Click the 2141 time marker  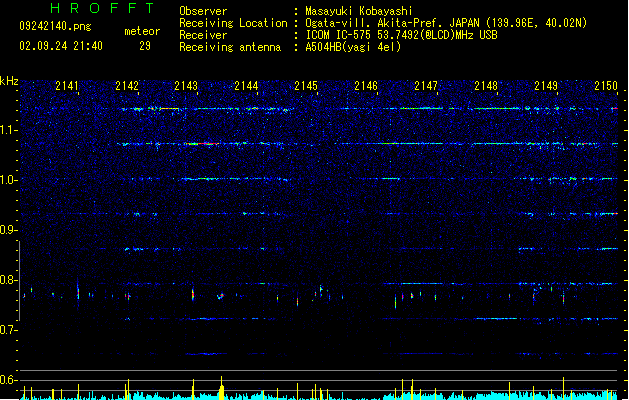[x=67, y=86]
